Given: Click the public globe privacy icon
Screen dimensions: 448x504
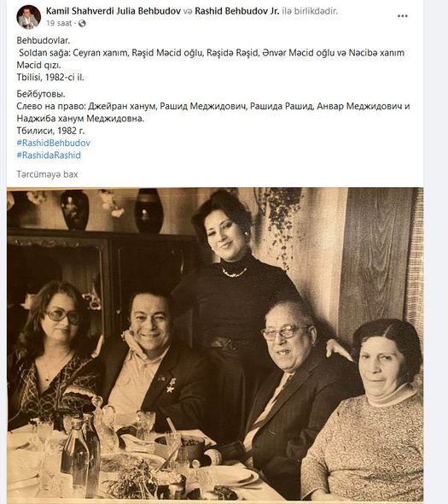Looking at the screenshot, I should point(82,23).
